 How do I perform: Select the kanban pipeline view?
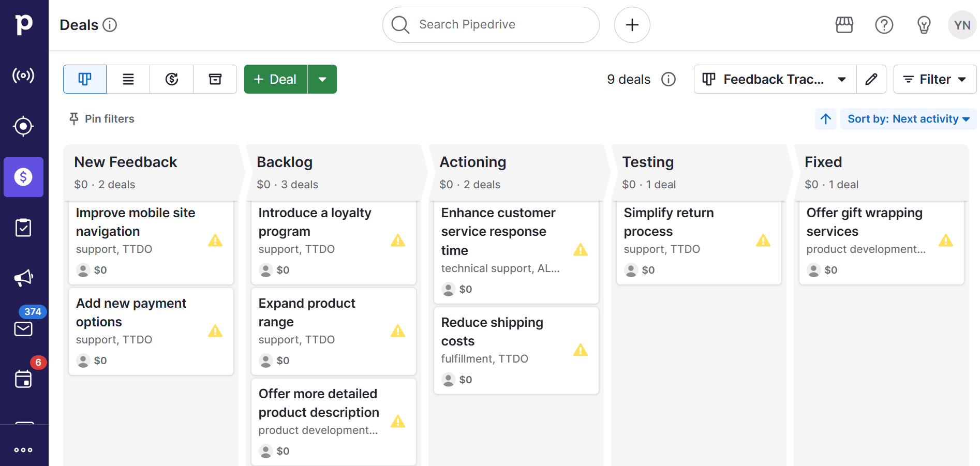pyautogui.click(x=84, y=79)
